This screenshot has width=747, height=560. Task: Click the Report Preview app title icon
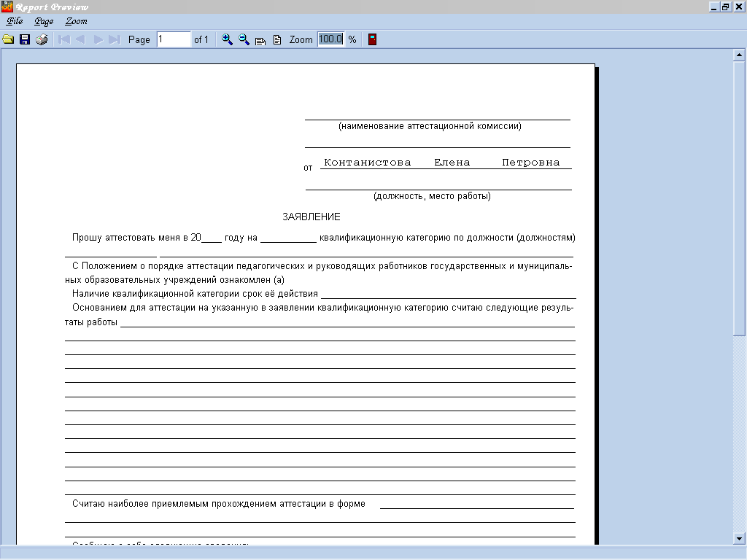[7, 7]
